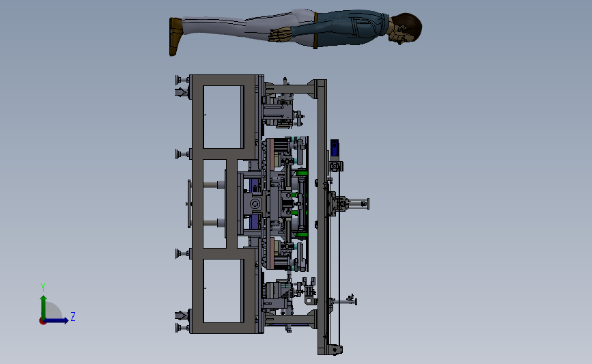The height and width of the screenshot is (364, 592).
Task: Select the human figure's brown shoe
Action: [x=175, y=36]
